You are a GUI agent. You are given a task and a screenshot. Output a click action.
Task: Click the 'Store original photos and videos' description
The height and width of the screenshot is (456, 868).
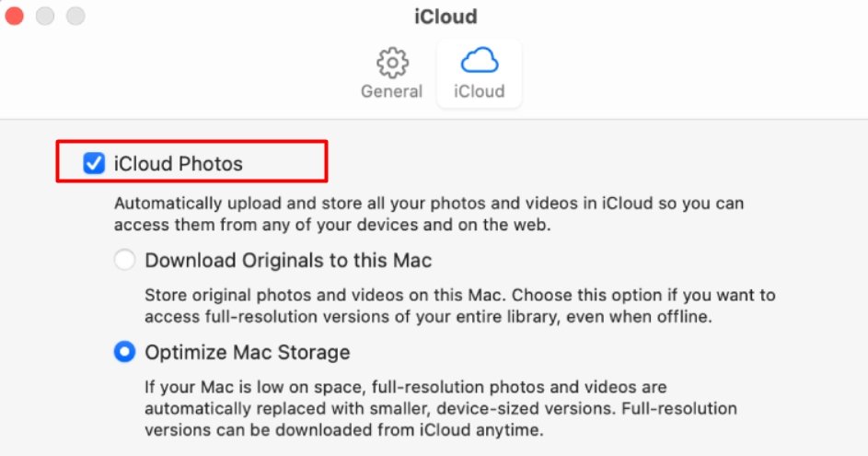click(x=460, y=306)
